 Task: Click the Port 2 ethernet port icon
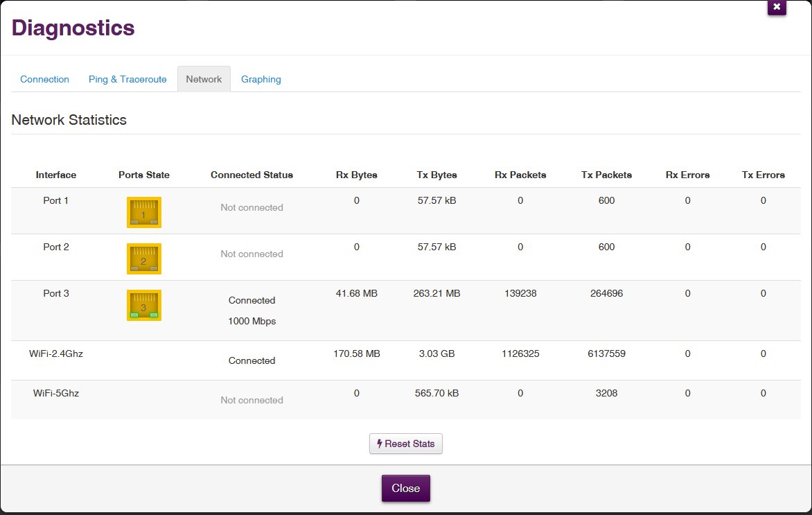click(x=143, y=259)
